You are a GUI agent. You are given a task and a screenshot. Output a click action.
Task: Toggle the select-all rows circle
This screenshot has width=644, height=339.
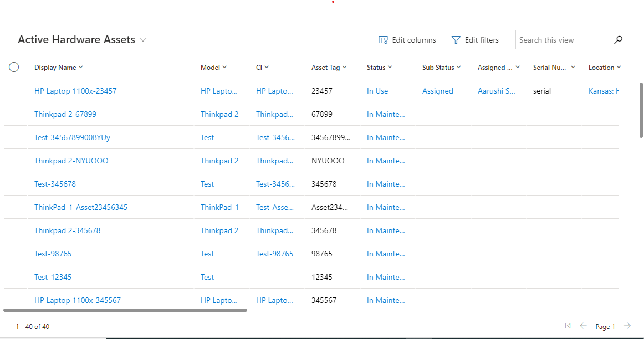point(14,68)
